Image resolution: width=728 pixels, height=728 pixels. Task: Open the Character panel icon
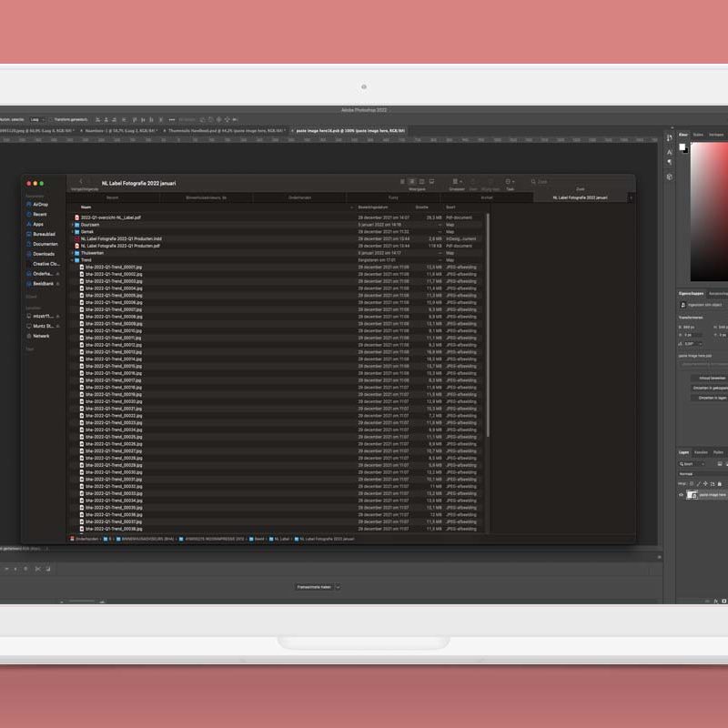pyautogui.click(x=670, y=152)
